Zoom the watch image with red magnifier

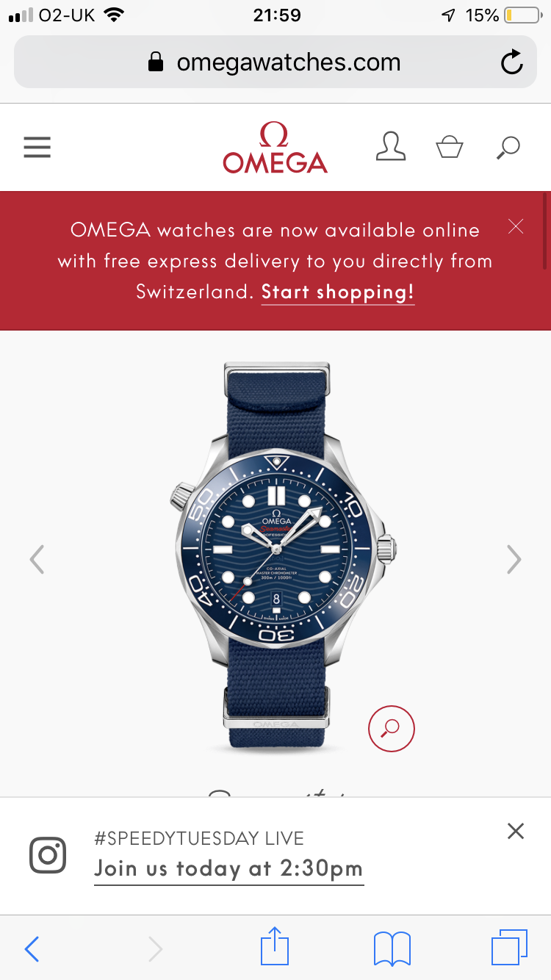392,728
